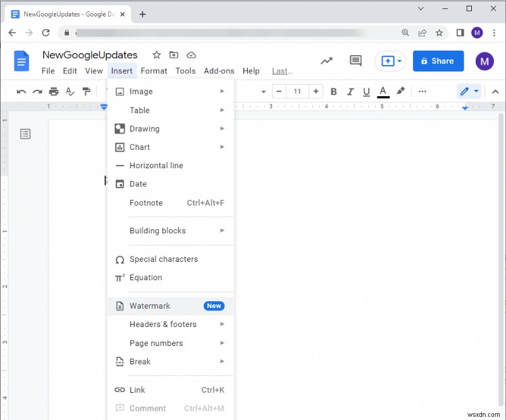The width and height of the screenshot is (506, 420).
Task: Click the blue Share button
Action: (438, 61)
